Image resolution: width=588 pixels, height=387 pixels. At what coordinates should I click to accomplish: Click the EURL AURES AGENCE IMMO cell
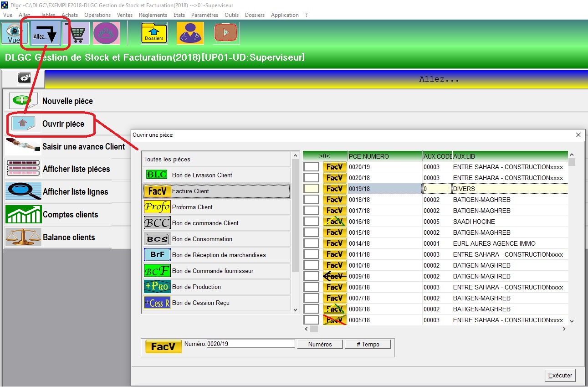click(x=510, y=243)
